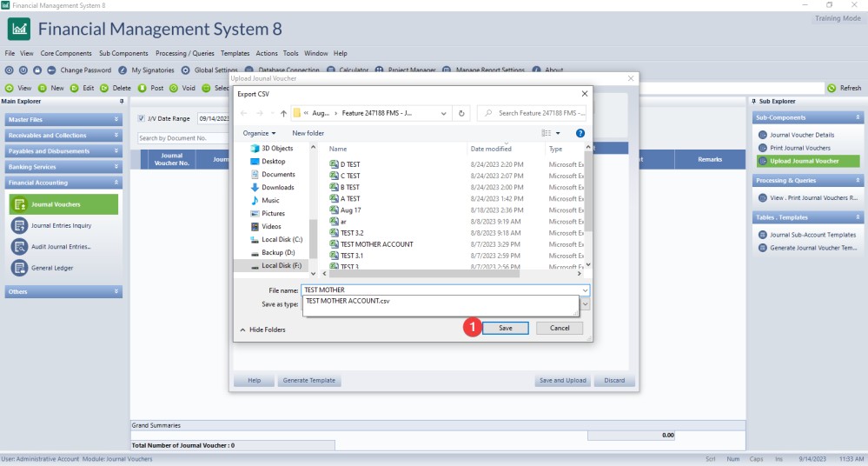Open the Organize dropdown menu
The image size is (868, 466).
click(259, 133)
